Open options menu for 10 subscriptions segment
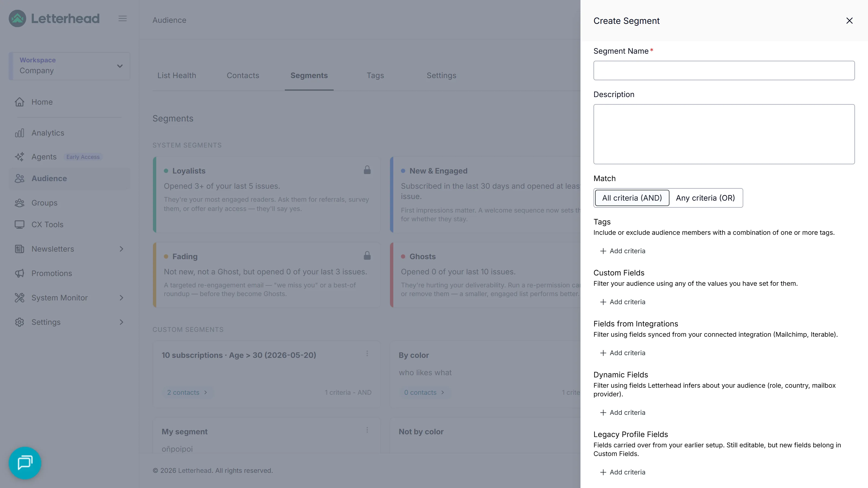 (367, 354)
